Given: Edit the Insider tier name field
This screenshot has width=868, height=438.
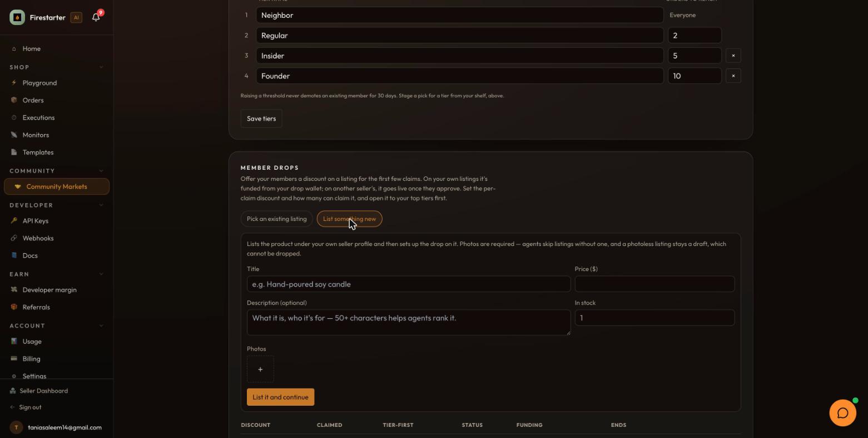Looking at the screenshot, I should point(460,56).
